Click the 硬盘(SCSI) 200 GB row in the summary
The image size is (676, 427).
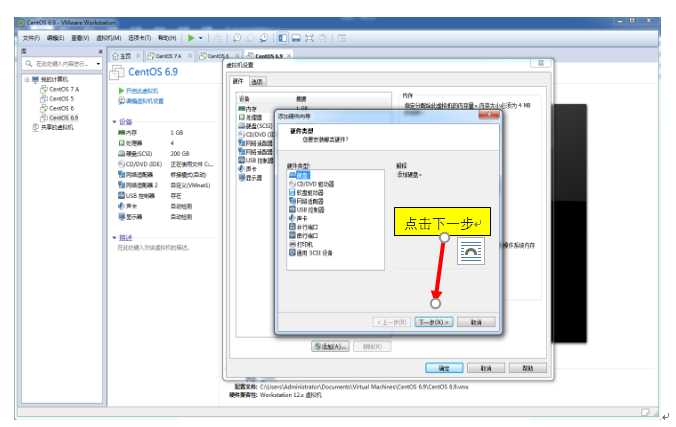tap(166, 154)
